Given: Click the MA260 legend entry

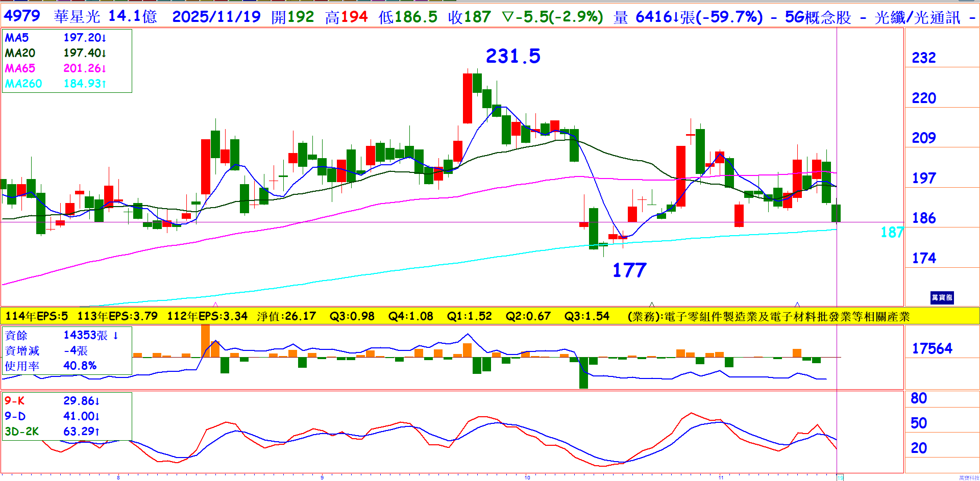Looking at the screenshot, I should 23,84.
